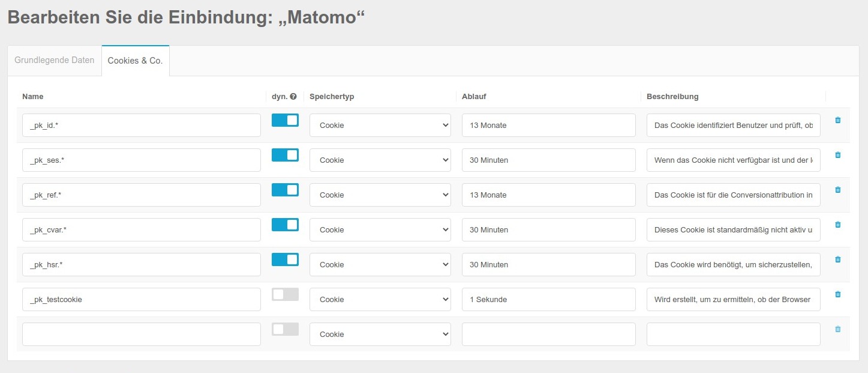Toggle the dynamic switch for _pk_ses.*
The image size is (868, 373).
point(285,155)
